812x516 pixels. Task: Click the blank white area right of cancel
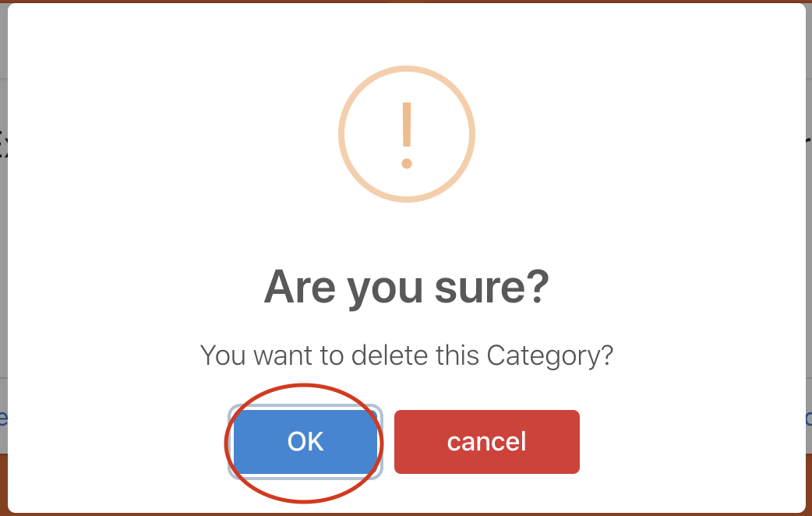click(x=694, y=442)
